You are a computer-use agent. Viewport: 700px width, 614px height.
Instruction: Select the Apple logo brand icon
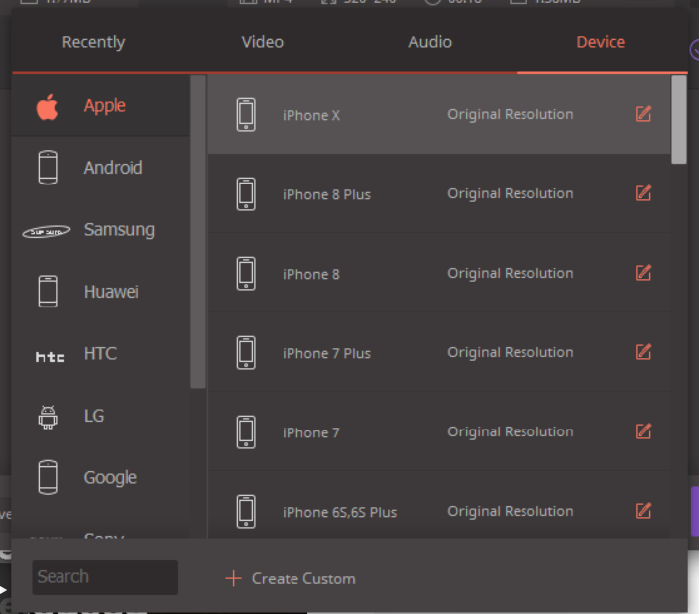[48, 106]
